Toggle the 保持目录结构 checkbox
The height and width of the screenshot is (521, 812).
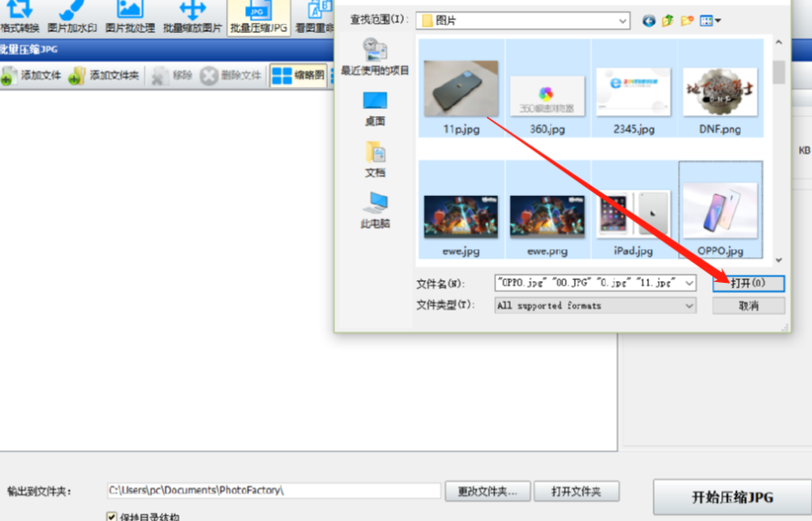[112, 516]
